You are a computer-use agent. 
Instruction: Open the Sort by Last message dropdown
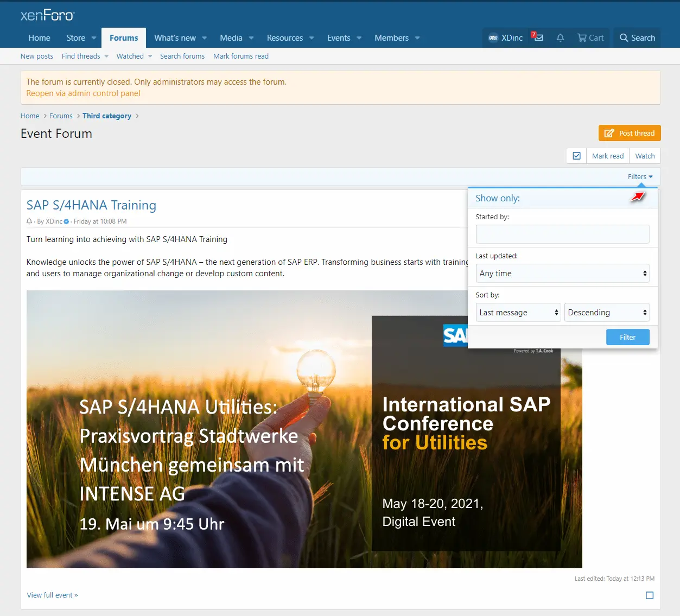coord(518,313)
